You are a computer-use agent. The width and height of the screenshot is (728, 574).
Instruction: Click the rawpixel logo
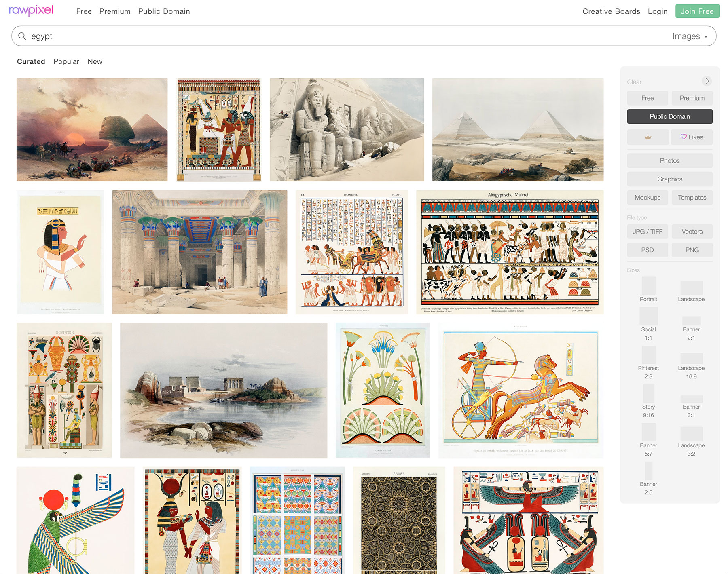(31, 11)
